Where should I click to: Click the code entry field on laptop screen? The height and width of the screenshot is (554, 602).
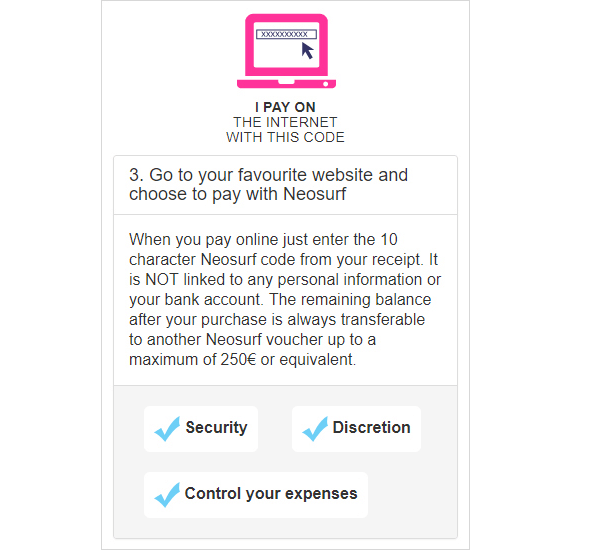point(286,34)
